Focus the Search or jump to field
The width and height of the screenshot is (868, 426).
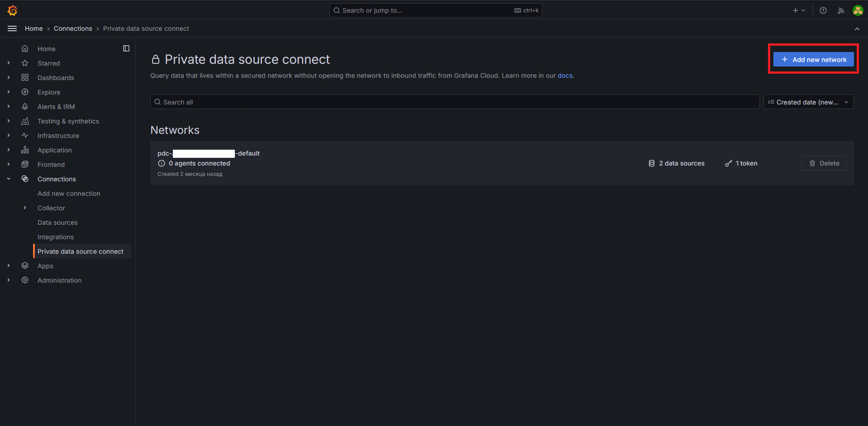[435, 10]
